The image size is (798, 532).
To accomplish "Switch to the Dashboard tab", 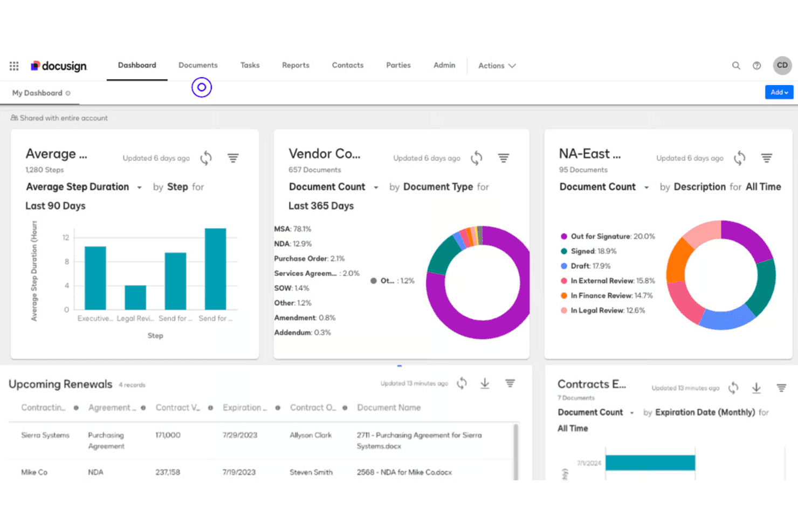I will click(x=137, y=65).
